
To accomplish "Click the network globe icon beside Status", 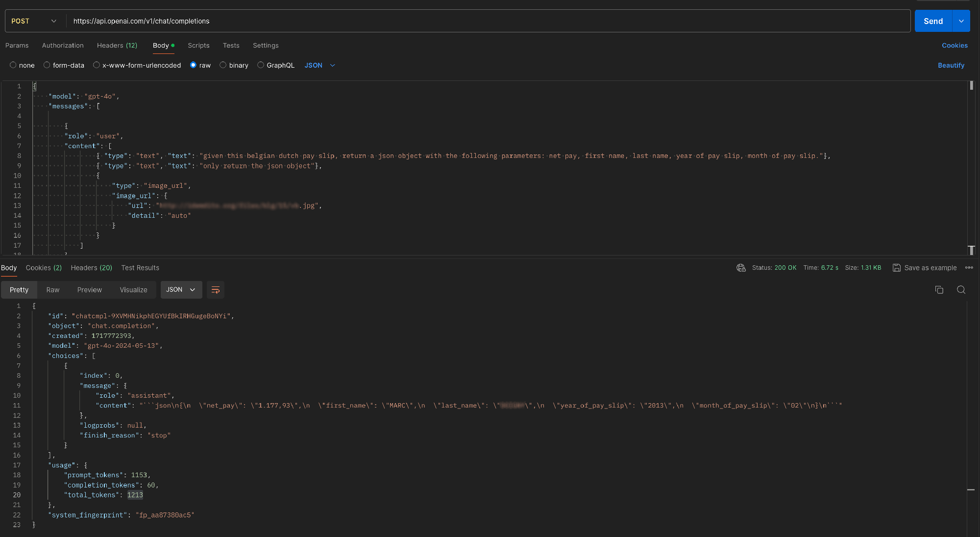I will tap(741, 268).
